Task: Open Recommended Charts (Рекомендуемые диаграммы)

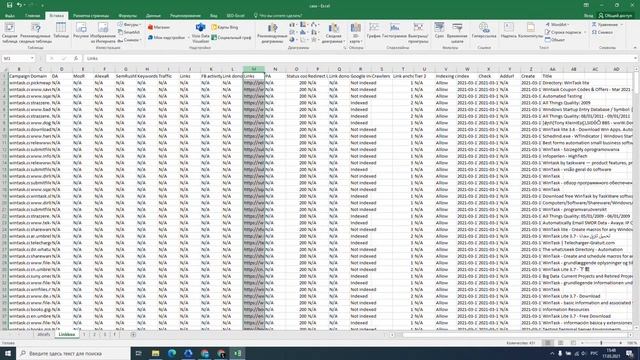Action: pos(272,33)
